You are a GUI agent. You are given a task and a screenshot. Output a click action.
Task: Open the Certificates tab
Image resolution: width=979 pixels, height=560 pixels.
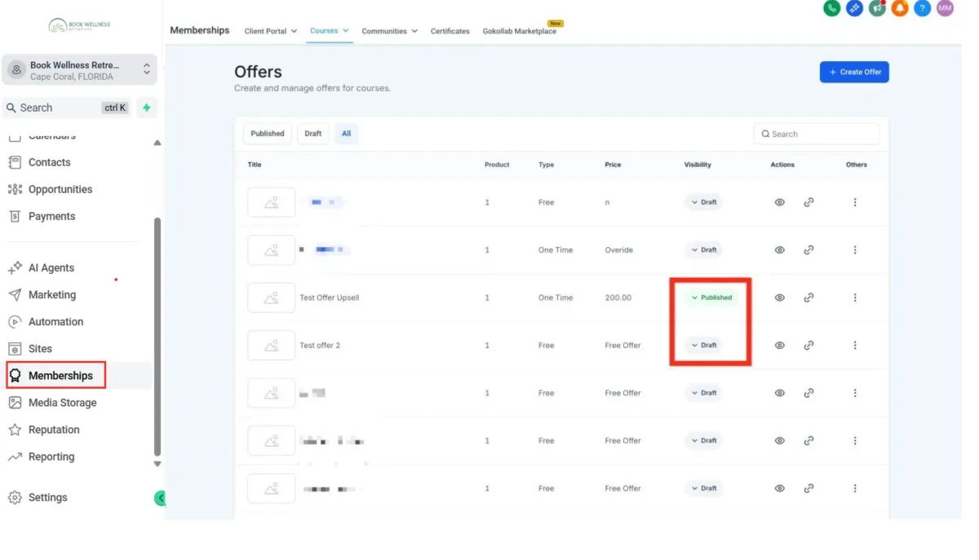450,31
